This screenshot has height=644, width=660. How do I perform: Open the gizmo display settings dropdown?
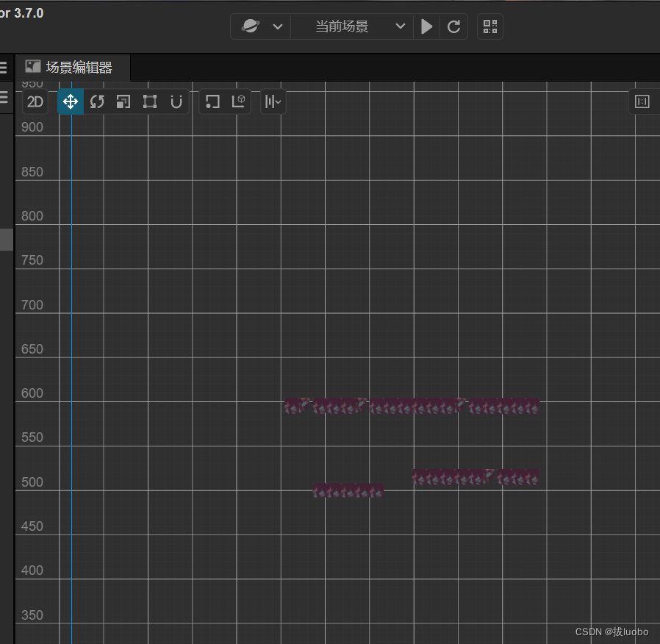(272, 101)
